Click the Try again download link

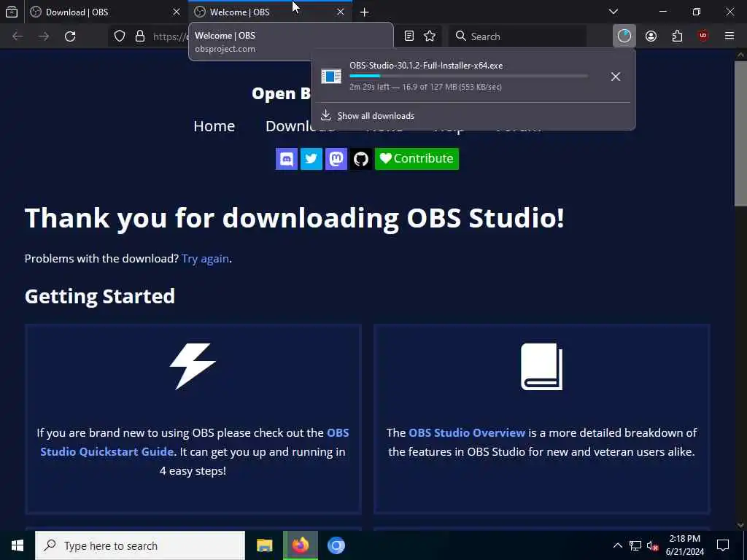205,259
